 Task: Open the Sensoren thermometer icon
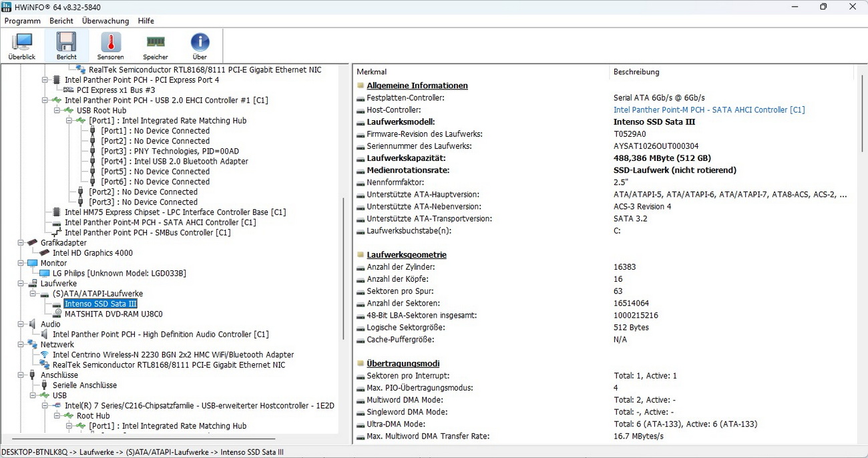pyautogui.click(x=111, y=47)
